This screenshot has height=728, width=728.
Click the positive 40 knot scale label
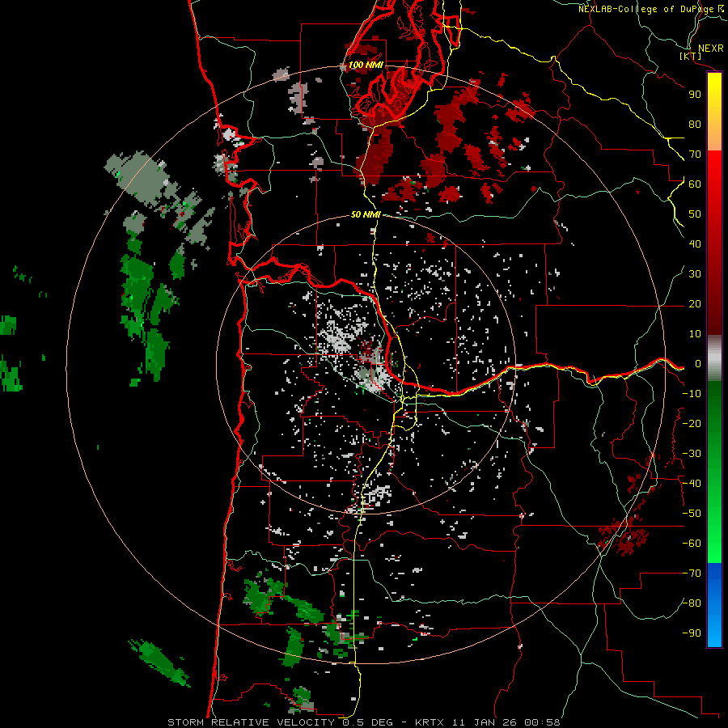coord(695,244)
